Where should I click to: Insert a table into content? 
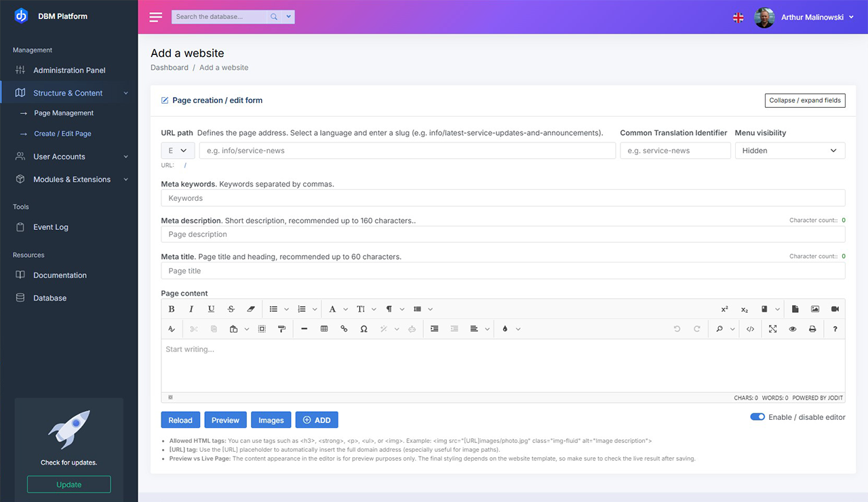[324, 329]
